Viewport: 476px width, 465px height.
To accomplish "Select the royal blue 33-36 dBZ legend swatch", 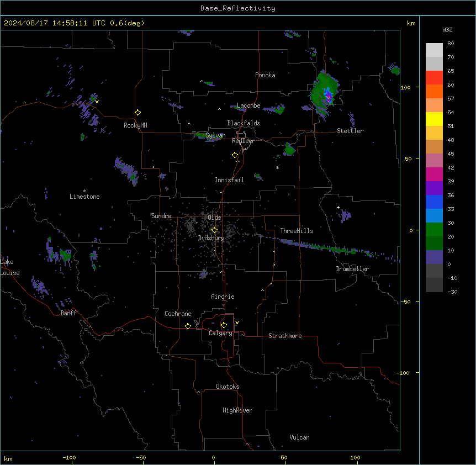I will pyautogui.click(x=434, y=202).
